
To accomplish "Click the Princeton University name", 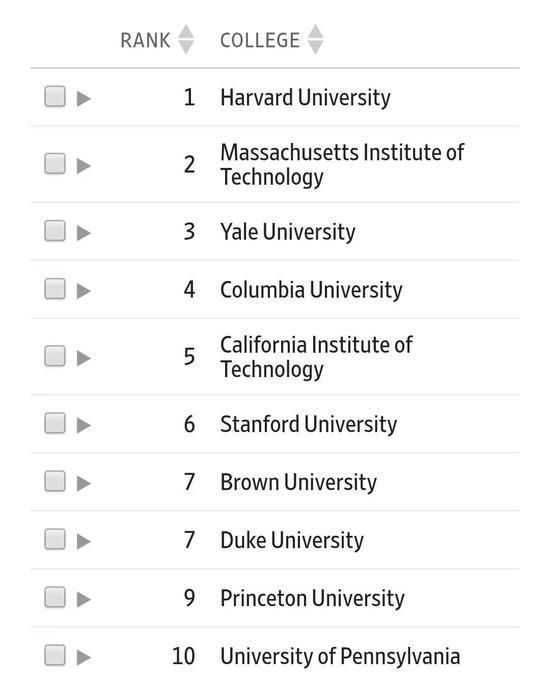I will [312, 598].
